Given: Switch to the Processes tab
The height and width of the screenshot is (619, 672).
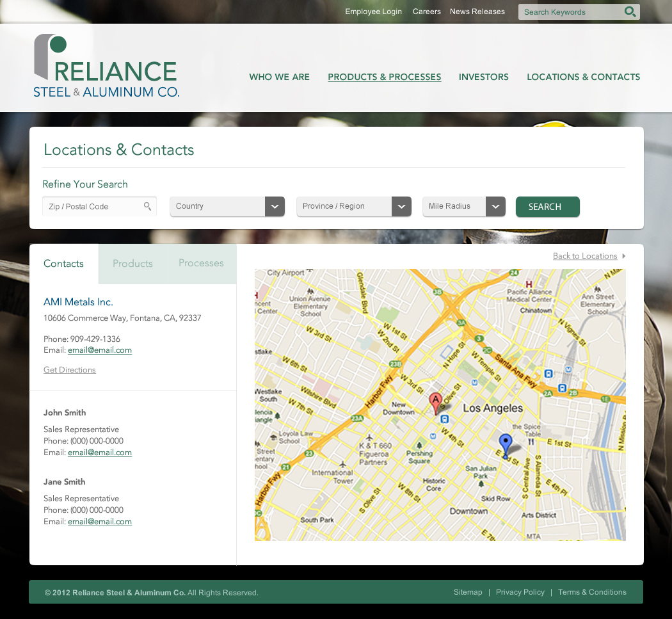Looking at the screenshot, I should (x=201, y=263).
